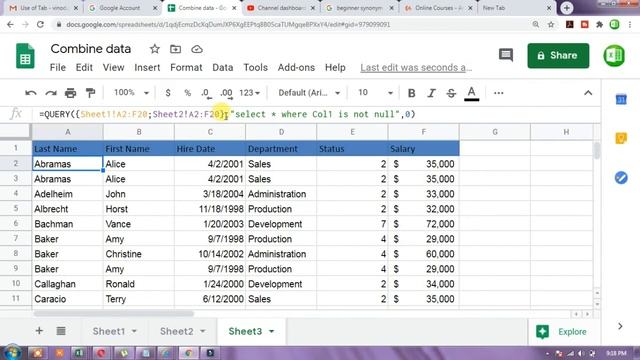
Task: Show side panel with chevron arrow
Action: [x=620, y=326]
